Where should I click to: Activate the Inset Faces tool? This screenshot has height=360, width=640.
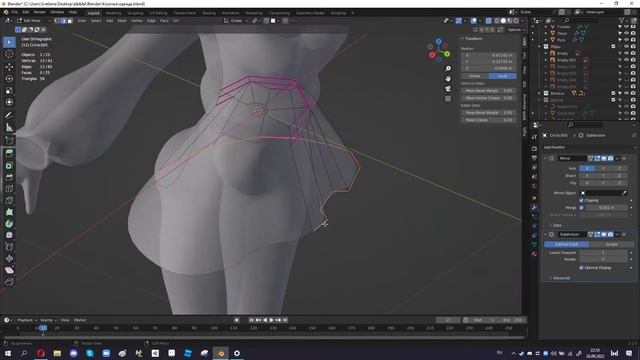tap(9, 165)
